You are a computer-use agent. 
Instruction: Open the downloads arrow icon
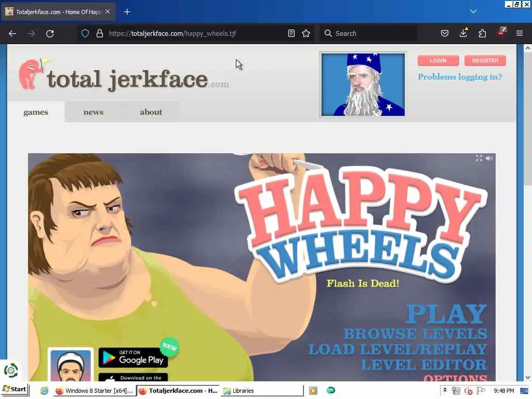[x=463, y=33]
